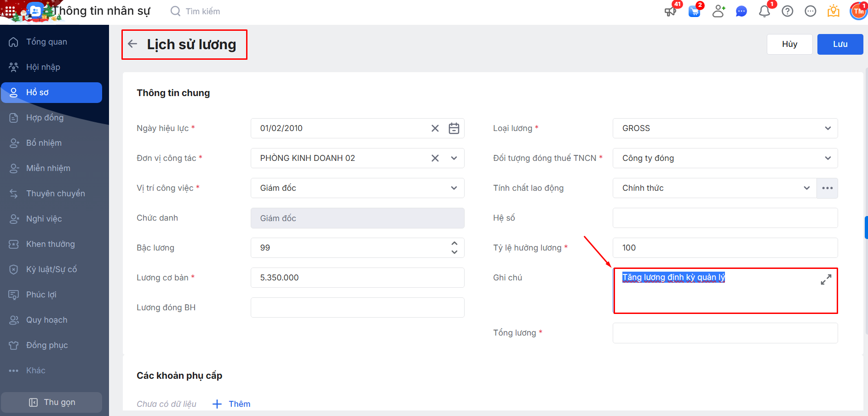Image resolution: width=868 pixels, height=416 pixels.
Task: Expand the Vị trí công việc dropdown
Action: (454, 188)
